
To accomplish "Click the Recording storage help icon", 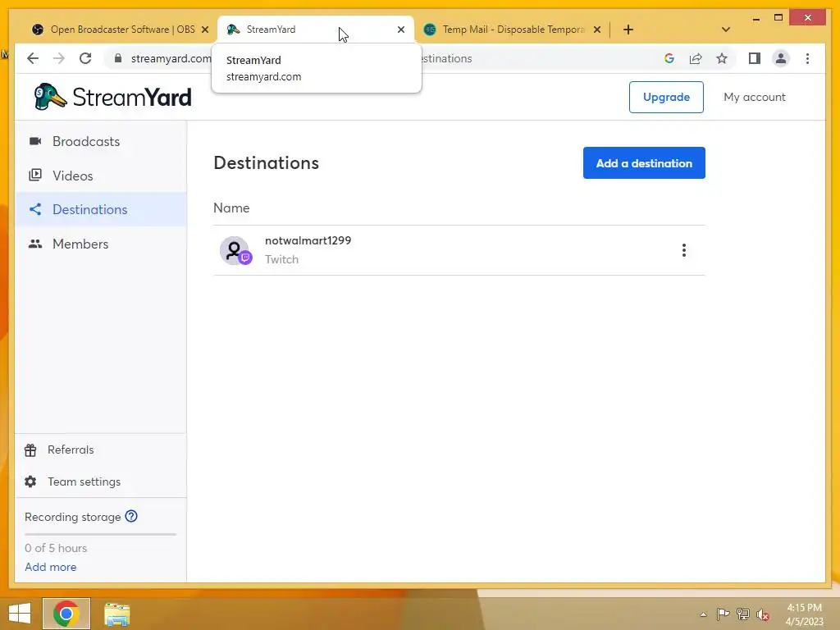I will [131, 517].
